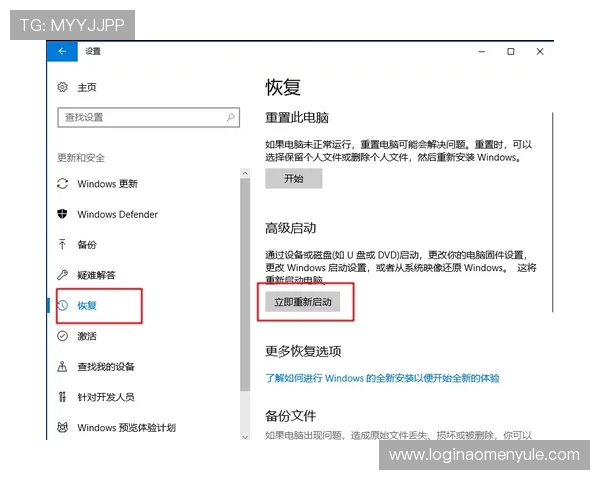Maximize the 设置 window
600x480 pixels.
click(510, 51)
